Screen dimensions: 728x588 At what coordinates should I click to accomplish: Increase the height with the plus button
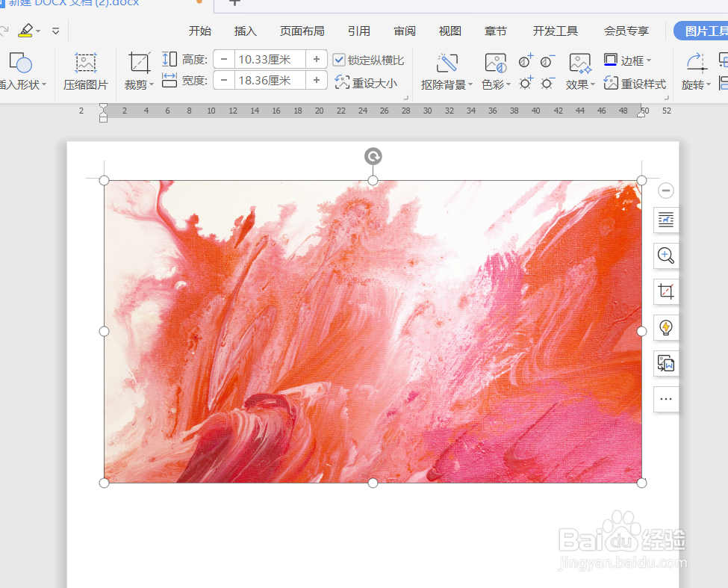[x=317, y=60]
